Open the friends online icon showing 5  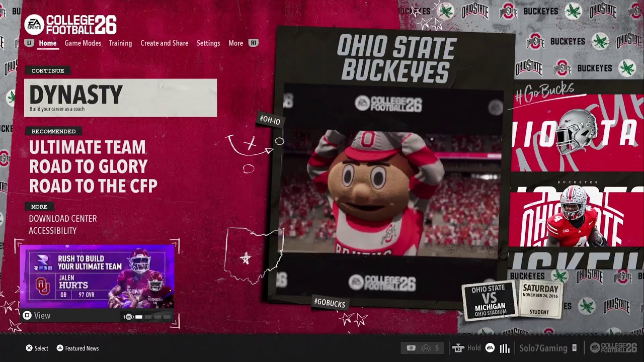[x=431, y=348]
